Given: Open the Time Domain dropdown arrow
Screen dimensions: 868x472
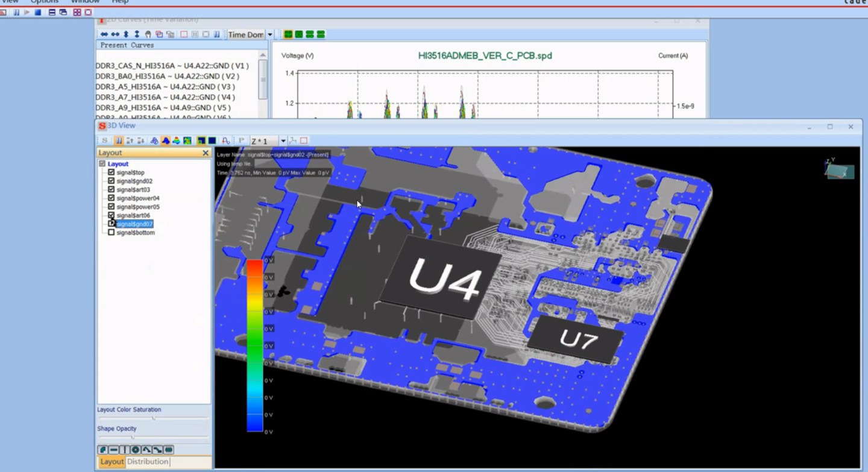Looking at the screenshot, I should pyautogui.click(x=270, y=34).
